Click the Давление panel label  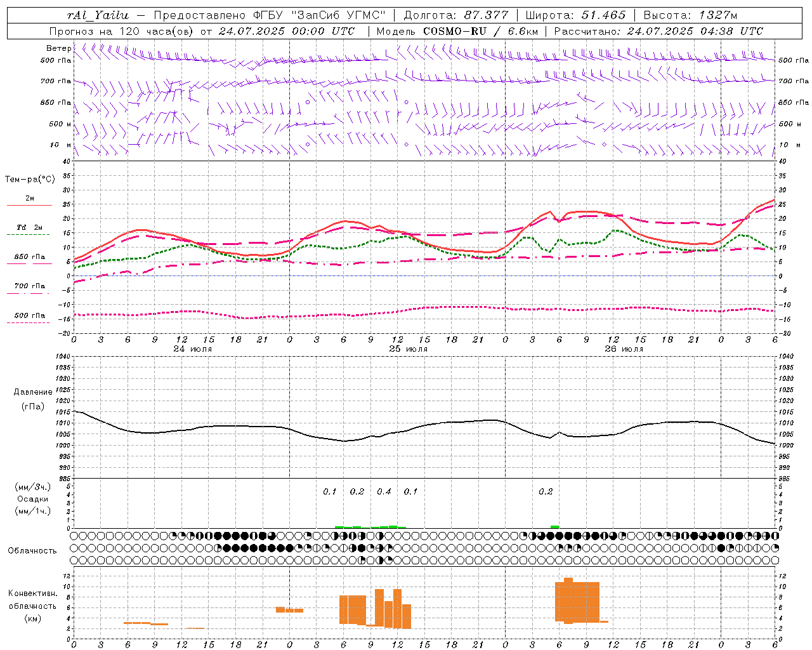pyautogui.click(x=33, y=392)
